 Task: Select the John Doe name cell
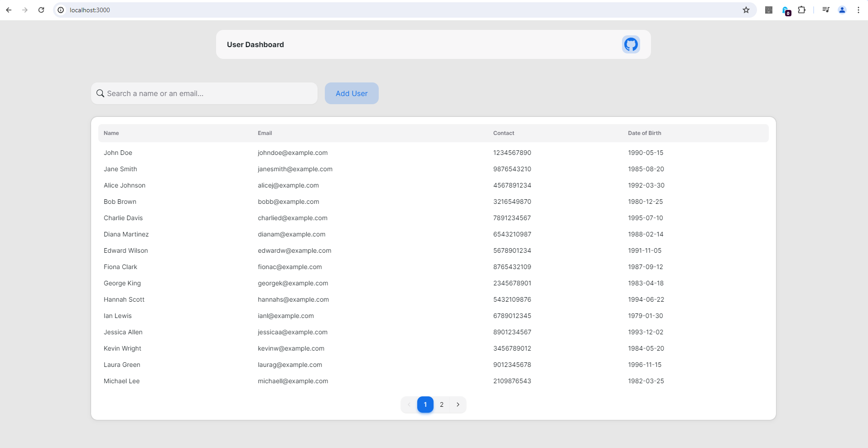click(x=118, y=153)
